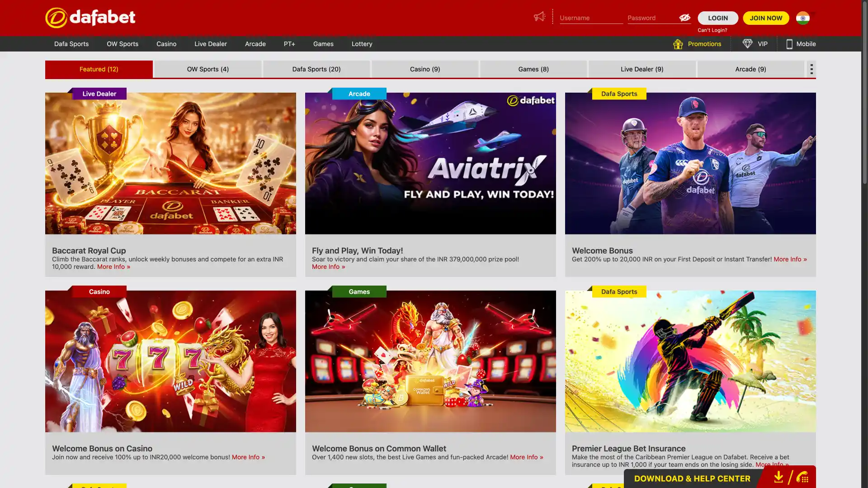Open the cricket players Welcome Bonus banner
Viewport: 868px width, 488px height.
click(x=690, y=164)
